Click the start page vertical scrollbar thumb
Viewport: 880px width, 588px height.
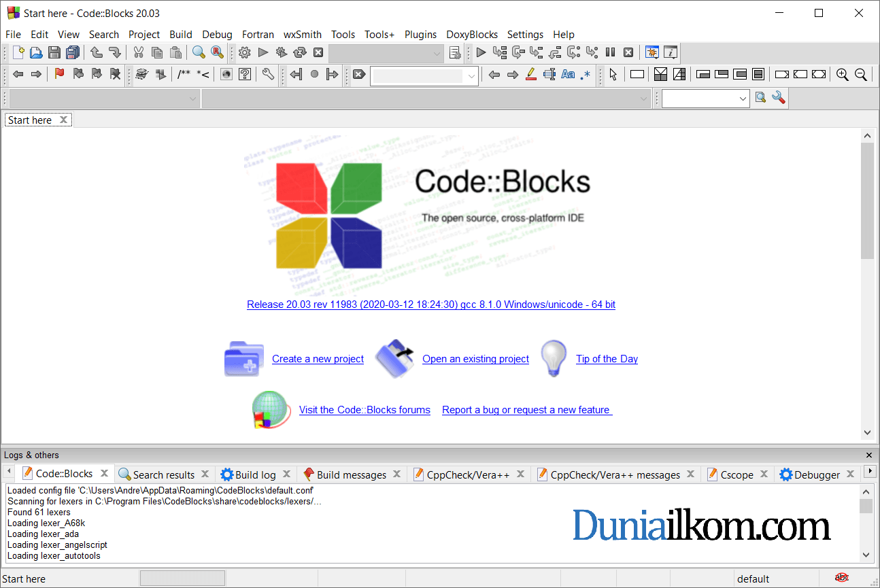pyautogui.click(x=867, y=201)
